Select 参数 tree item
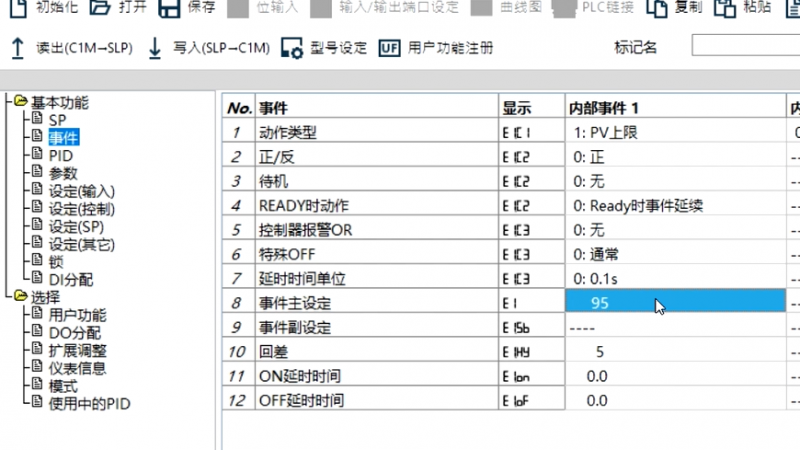The image size is (800, 450). pos(62,173)
